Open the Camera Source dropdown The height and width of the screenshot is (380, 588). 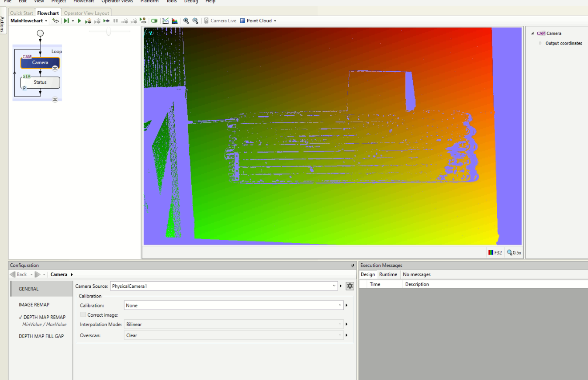(x=334, y=286)
